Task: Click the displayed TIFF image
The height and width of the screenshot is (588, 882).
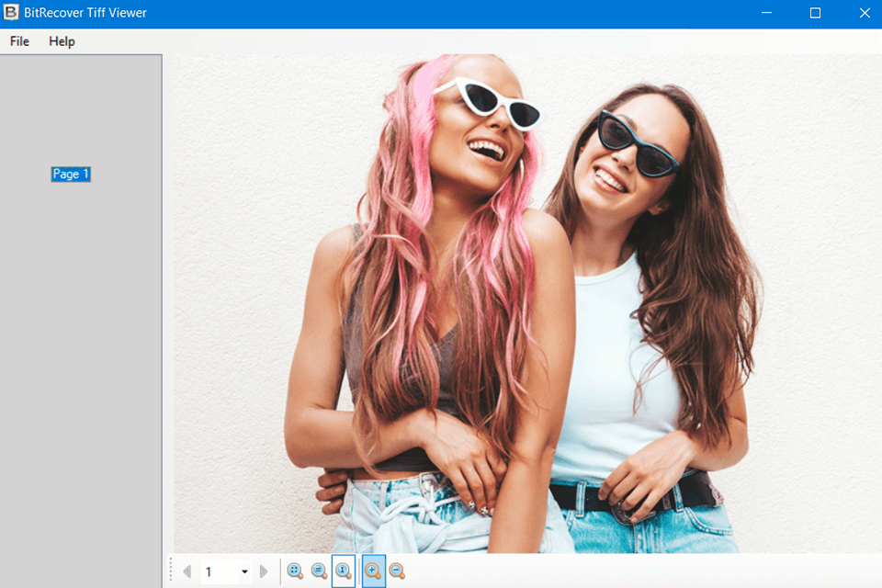Action: click(x=527, y=303)
